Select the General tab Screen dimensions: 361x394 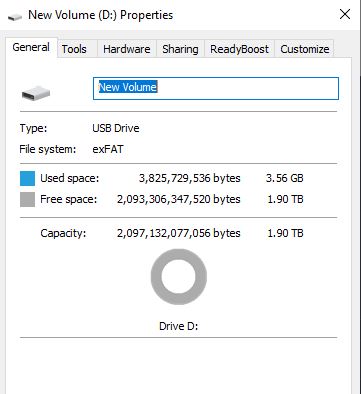coord(31,47)
